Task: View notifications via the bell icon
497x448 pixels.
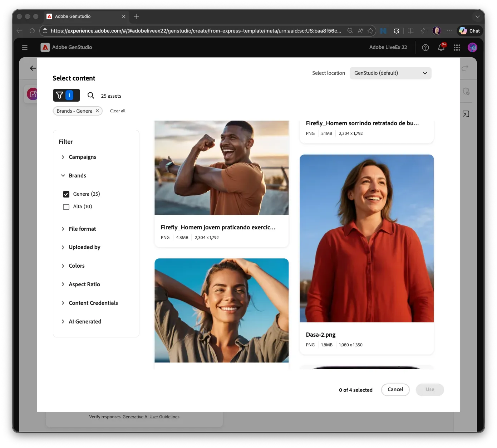Action: pyautogui.click(x=442, y=47)
